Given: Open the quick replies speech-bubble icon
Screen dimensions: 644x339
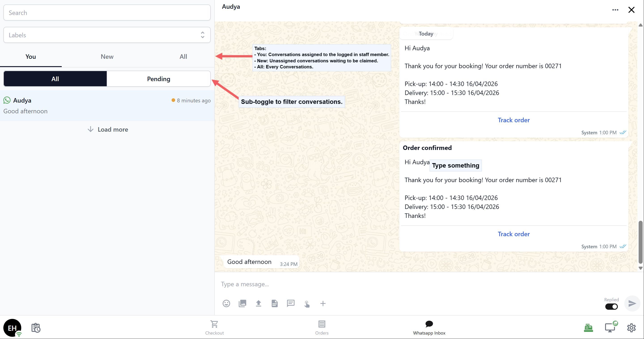Looking at the screenshot, I should pos(291,303).
